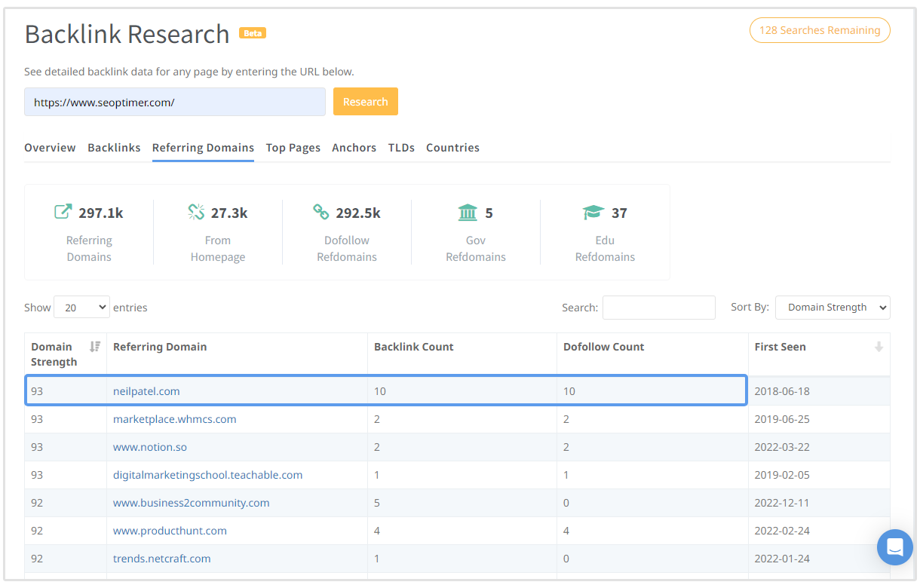
Task: Click inside the Search field
Action: pyautogui.click(x=658, y=307)
